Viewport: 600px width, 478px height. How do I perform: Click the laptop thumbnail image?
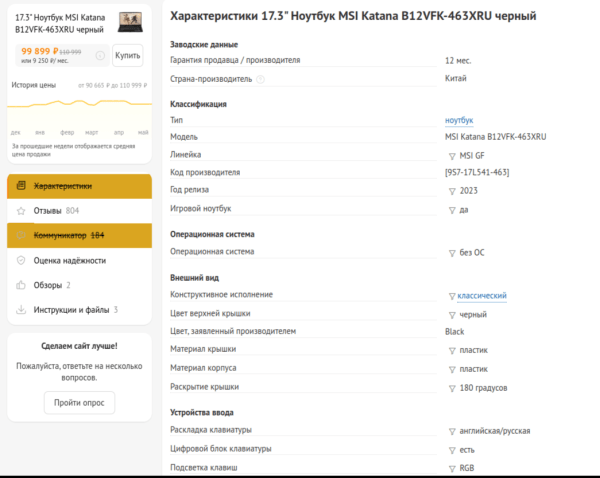point(130,22)
